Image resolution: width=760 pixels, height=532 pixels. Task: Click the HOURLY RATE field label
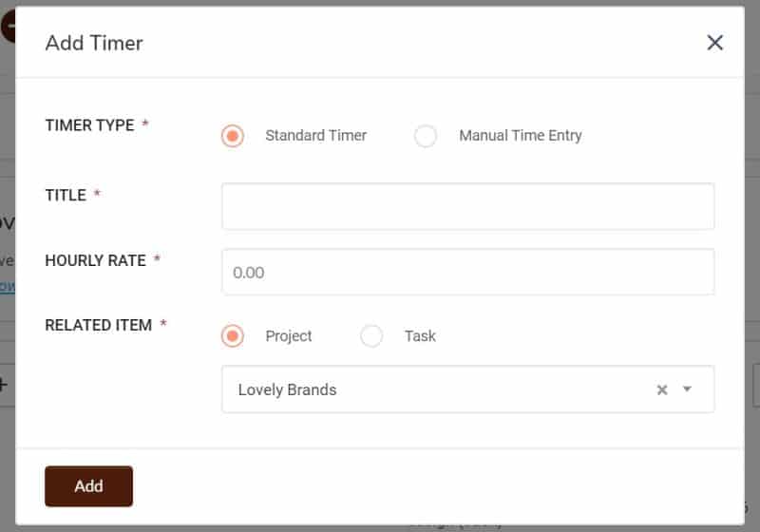96,260
